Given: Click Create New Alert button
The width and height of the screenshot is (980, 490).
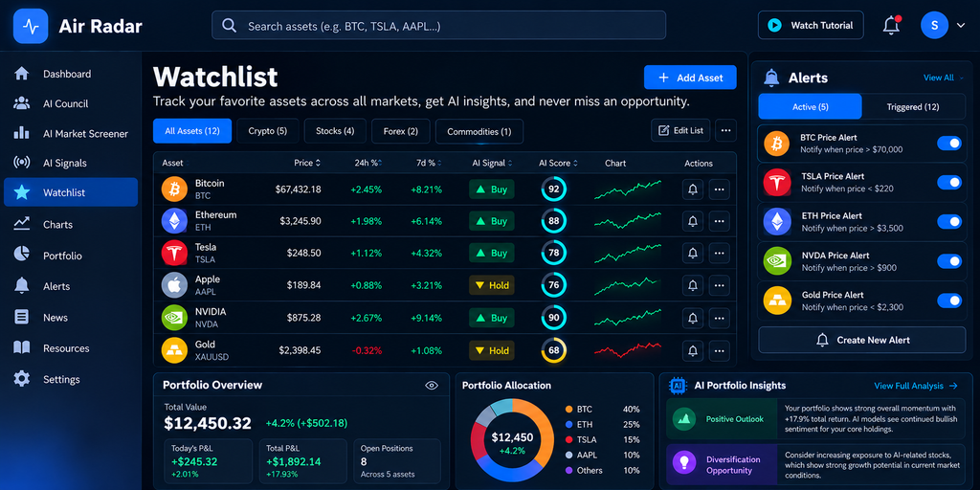Looking at the screenshot, I should [862, 340].
